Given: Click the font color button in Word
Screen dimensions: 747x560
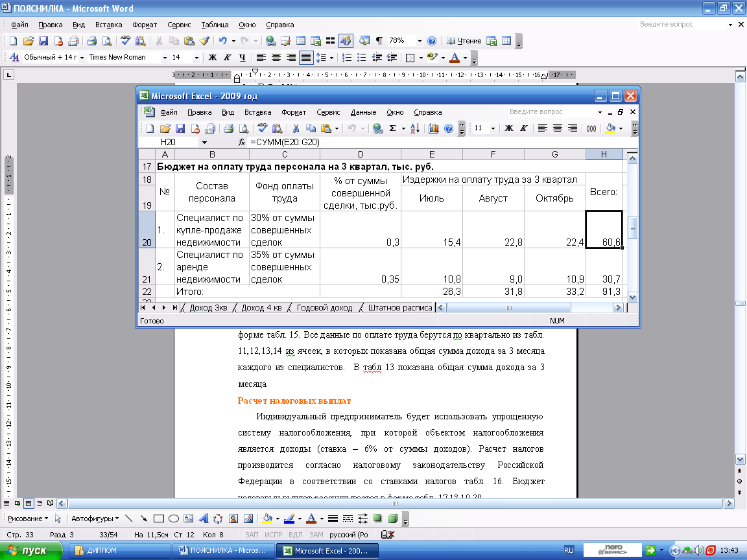Looking at the screenshot, I should pos(455,58).
